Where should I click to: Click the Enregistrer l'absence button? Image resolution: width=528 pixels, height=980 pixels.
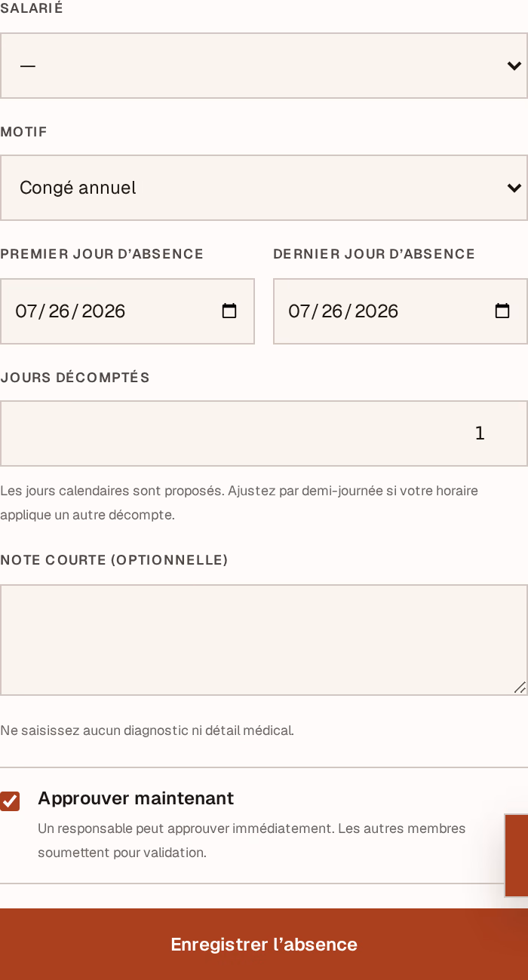(x=264, y=945)
